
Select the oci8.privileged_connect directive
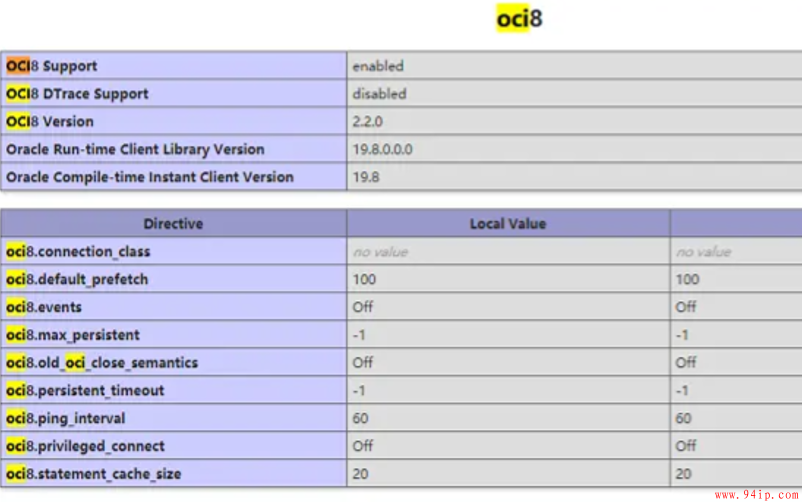[x=85, y=446]
